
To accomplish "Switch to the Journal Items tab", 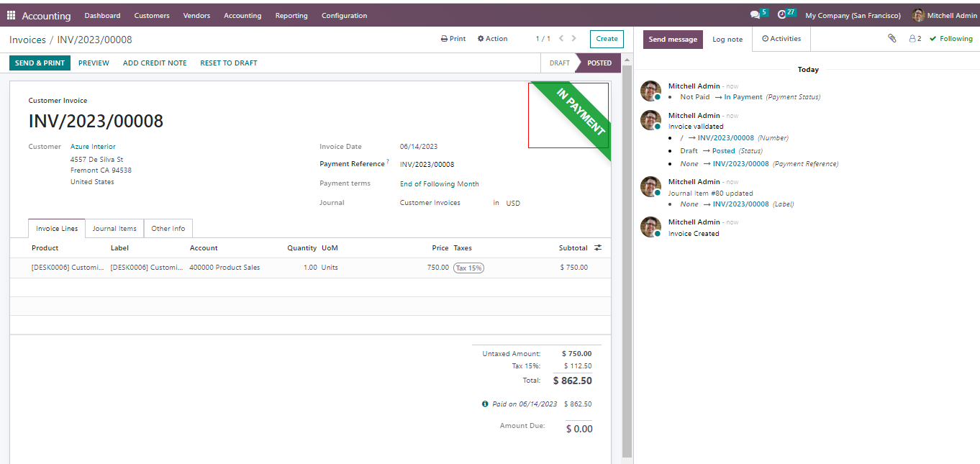I will pyautogui.click(x=114, y=229).
